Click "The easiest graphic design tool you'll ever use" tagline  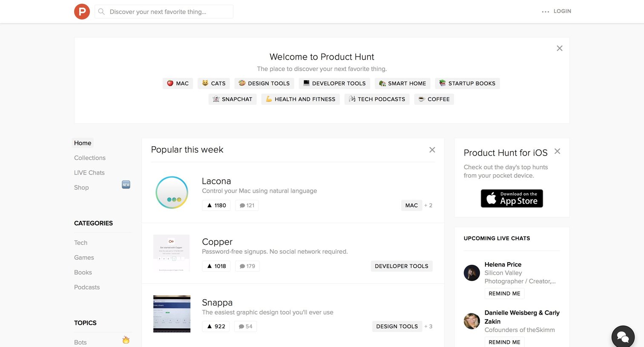(267, 312)
